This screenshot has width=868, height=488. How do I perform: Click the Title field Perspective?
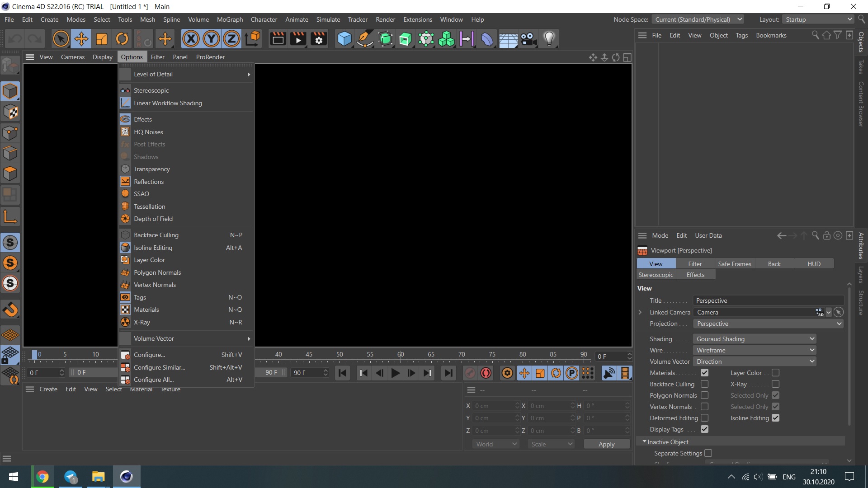pos(768,301)
